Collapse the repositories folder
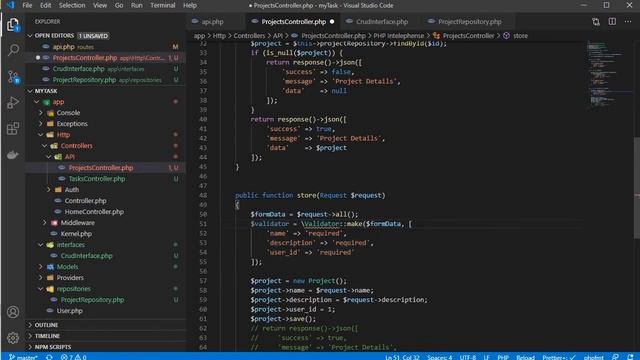 pyautogui.click(x=41, y=289)
